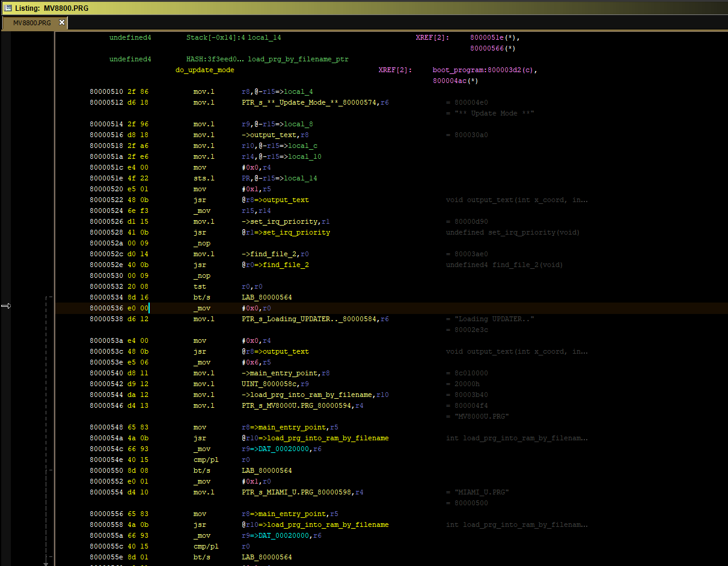Click PR,@-r15=>local_14 operand
This screenshot has width=728, height=566.
pyautogui.click(x=280, y=178)
